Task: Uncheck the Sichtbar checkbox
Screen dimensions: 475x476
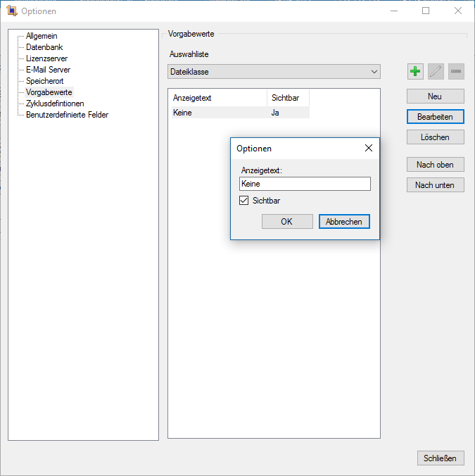Action: point(244,201)
